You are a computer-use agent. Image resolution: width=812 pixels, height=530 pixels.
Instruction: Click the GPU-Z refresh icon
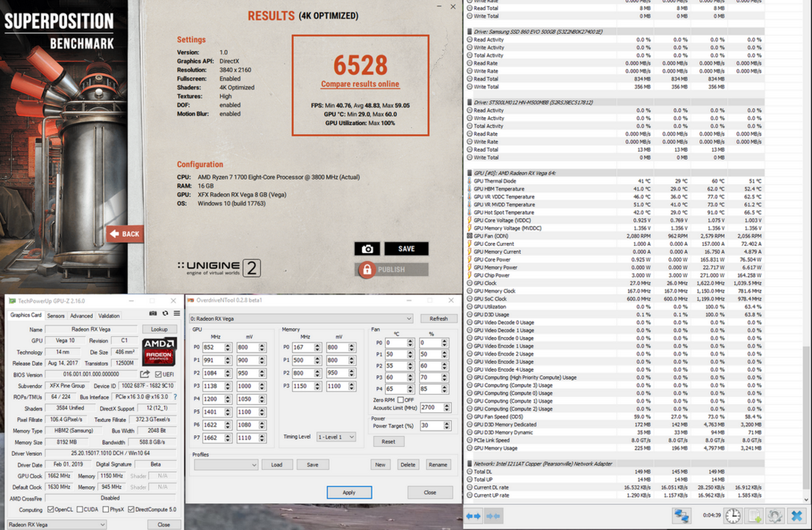click(x=165, y=313)
